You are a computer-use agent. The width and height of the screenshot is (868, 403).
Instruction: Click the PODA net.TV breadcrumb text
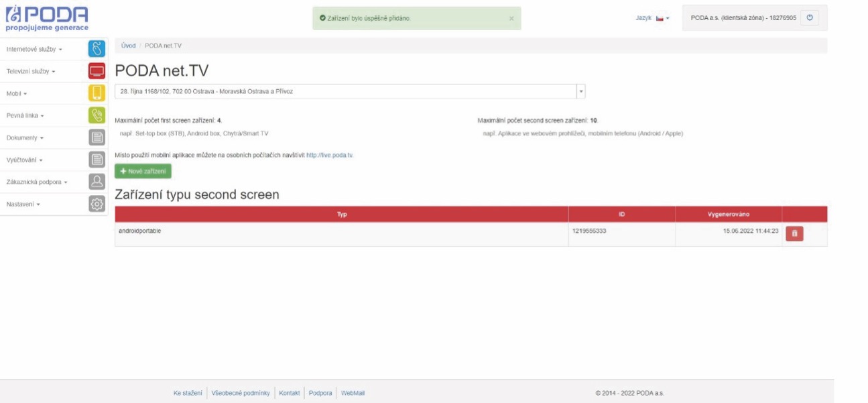pos(163,46)
